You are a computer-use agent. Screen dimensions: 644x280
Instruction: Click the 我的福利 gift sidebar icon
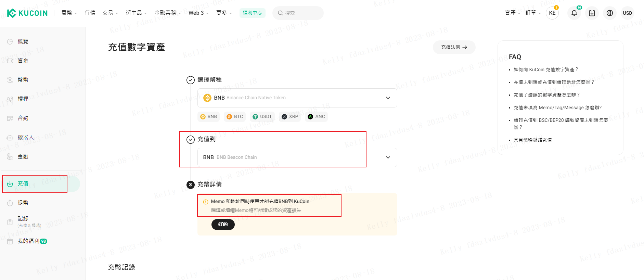coord(10,241)
